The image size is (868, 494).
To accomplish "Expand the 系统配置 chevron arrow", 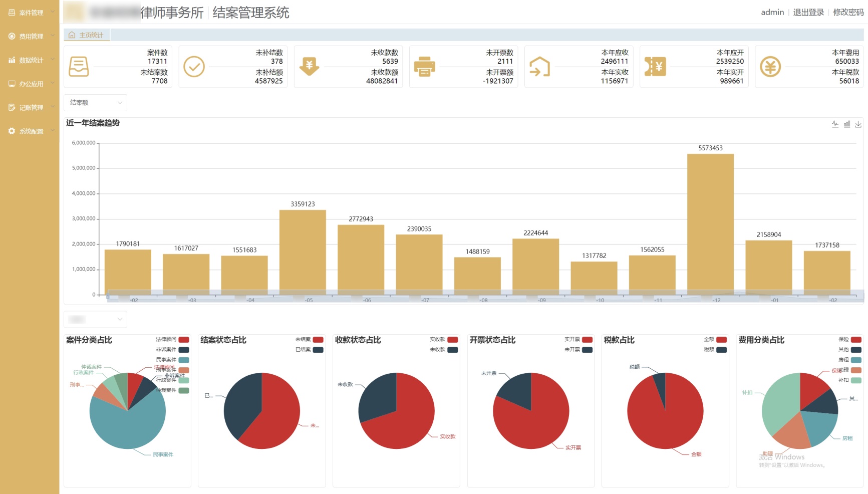I will [53, 130].
